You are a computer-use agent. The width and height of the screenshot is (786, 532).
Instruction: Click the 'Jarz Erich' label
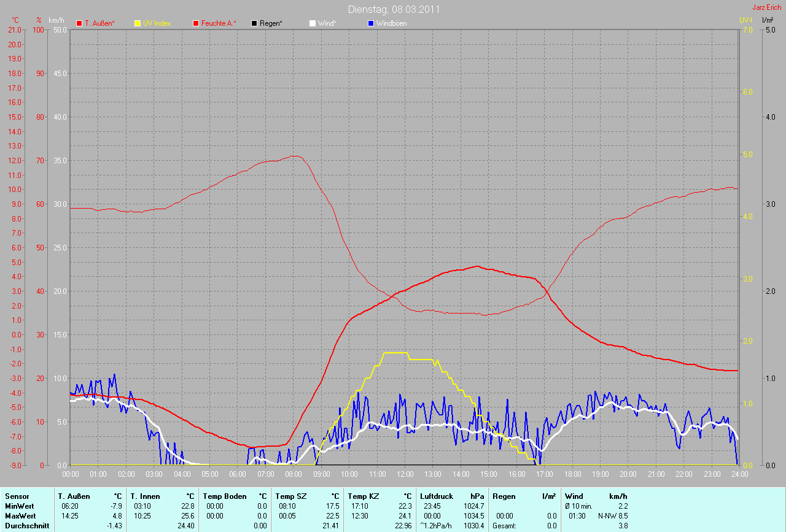pos(768,7)
